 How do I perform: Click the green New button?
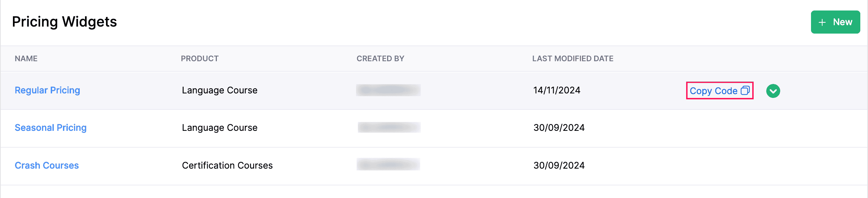[x=835, y=22]
